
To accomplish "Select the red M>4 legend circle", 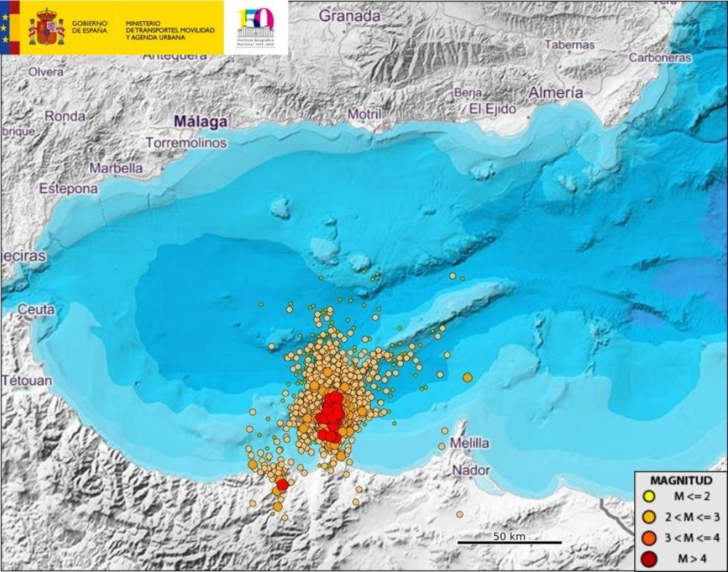I will (x=649, y=558).
